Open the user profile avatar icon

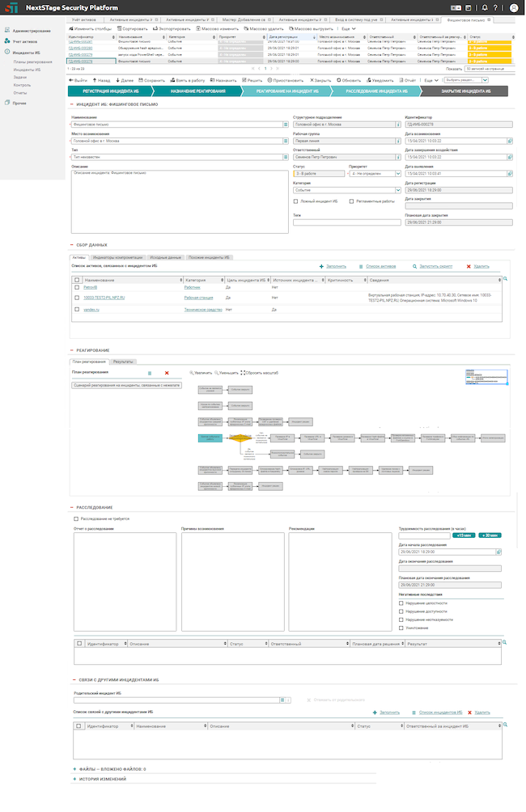click(514, 8)
